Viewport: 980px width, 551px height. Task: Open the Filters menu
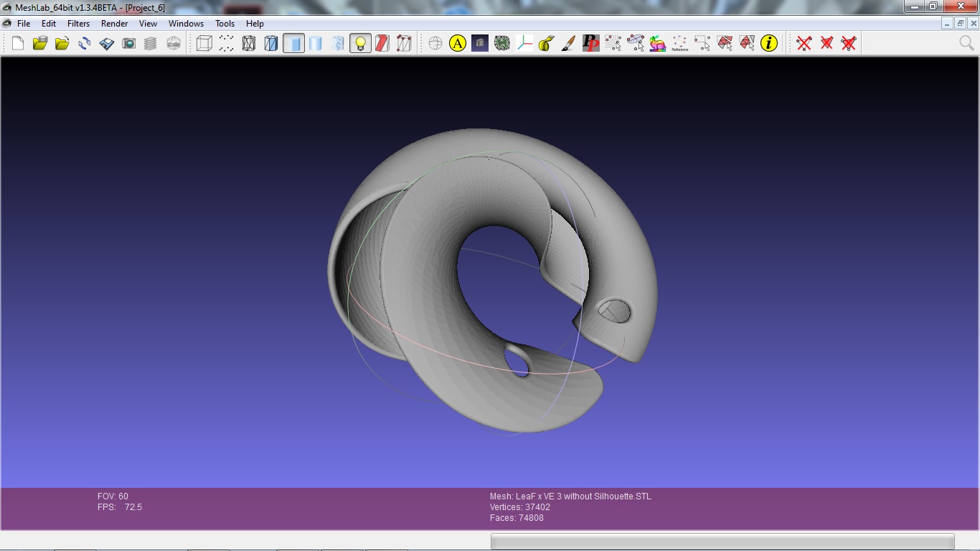coord(79,24)
